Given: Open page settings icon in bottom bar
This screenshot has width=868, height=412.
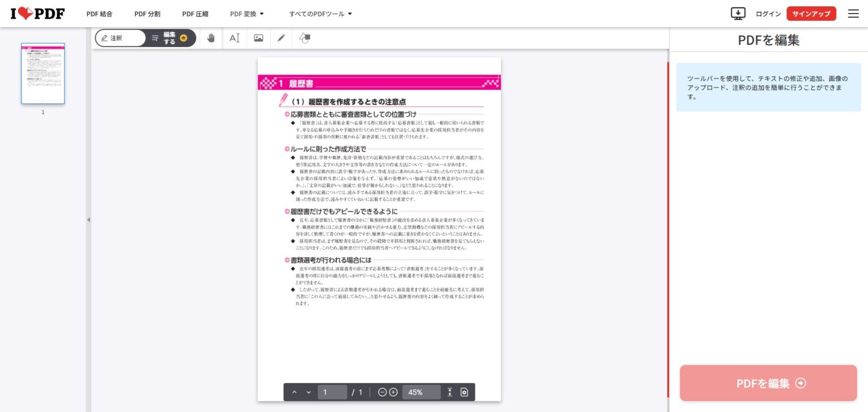Looking at the screenshot, I should pos(465,392).
